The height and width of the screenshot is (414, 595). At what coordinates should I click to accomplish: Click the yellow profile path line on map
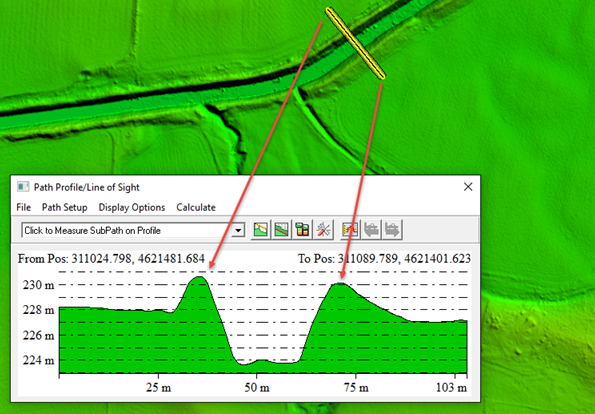[x=355, y=43]
